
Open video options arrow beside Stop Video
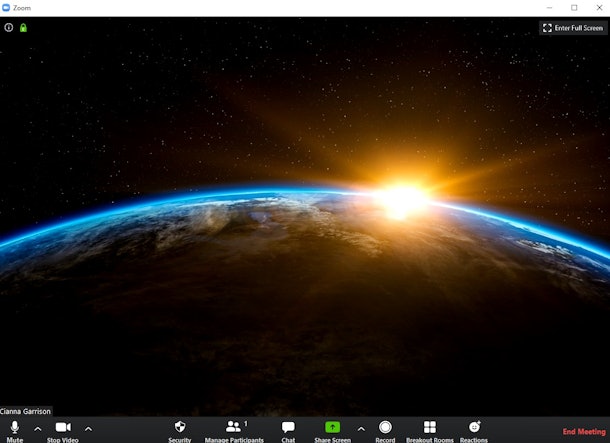point(88,429)
